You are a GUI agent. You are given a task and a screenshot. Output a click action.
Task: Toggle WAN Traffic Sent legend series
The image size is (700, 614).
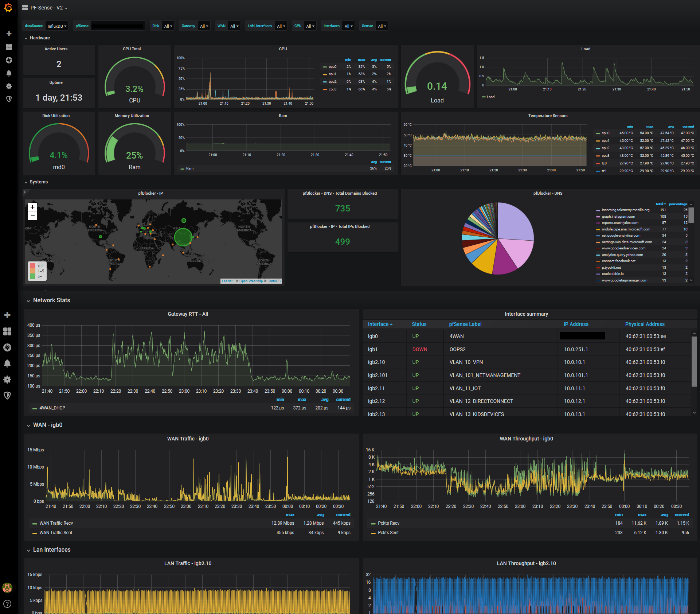56,533
